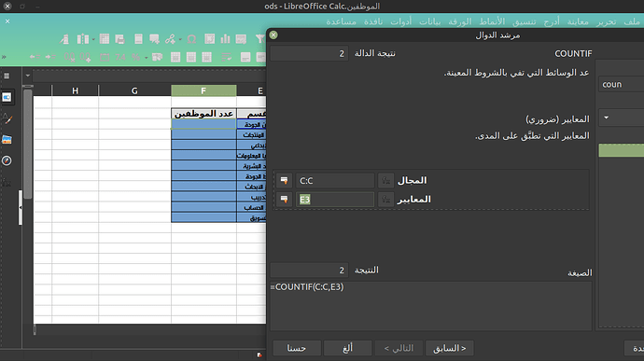644x361 pixels.
Task: Insert Special Character using the omega icon
Action: tap(191, 39)
